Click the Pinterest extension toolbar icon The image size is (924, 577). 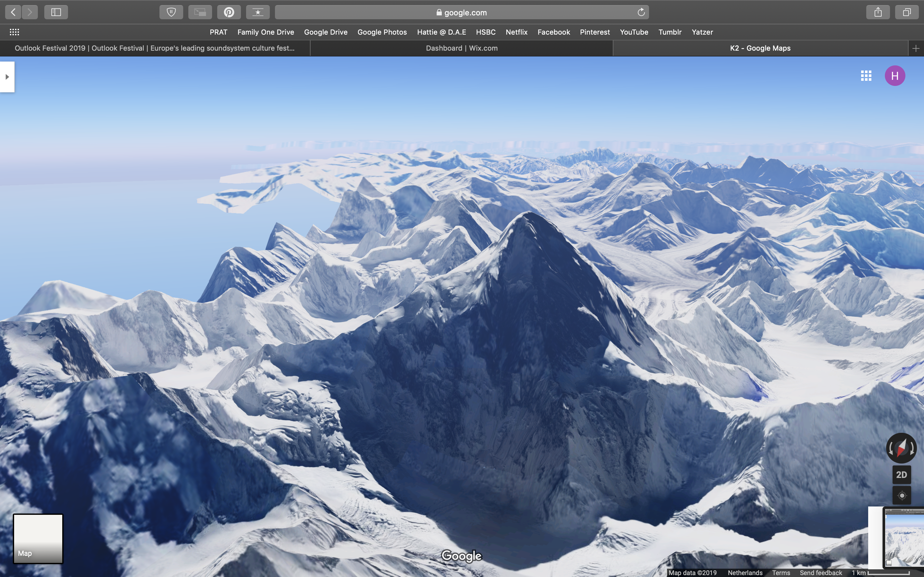[x=229, y=12]
